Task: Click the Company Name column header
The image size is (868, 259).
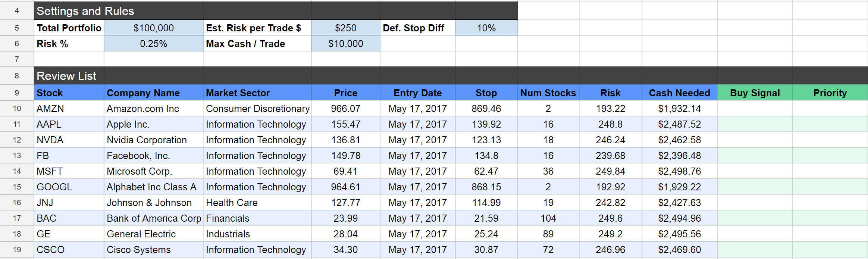Action: pos(153,93)
